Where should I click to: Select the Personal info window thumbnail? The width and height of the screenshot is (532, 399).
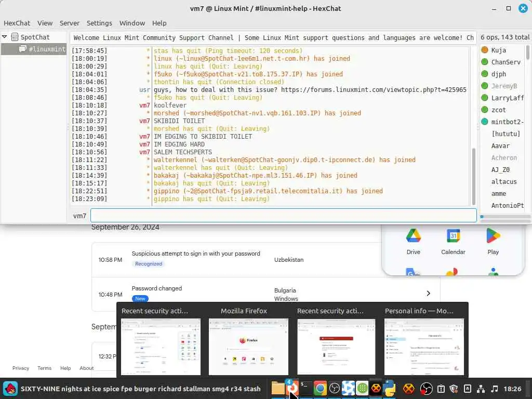coord(424,347)
